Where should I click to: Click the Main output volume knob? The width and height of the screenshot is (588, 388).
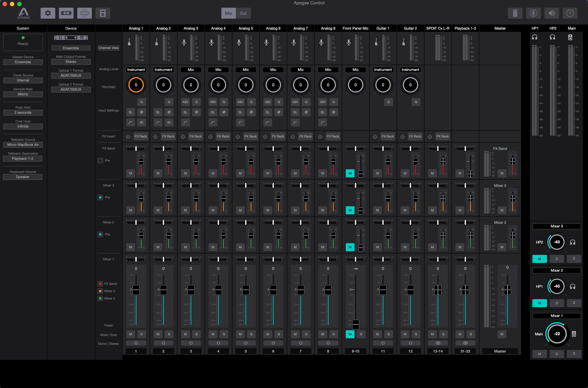[x=557, y=334]
